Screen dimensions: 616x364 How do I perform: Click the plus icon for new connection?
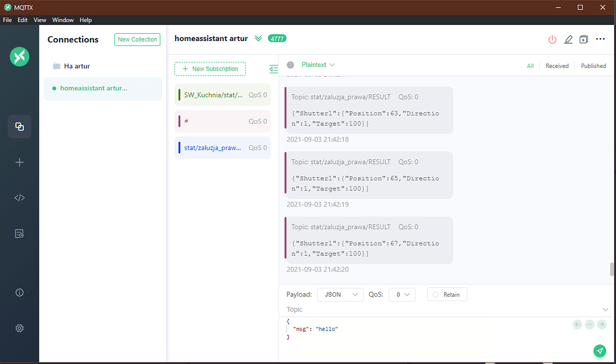click(x=20, y=162)
